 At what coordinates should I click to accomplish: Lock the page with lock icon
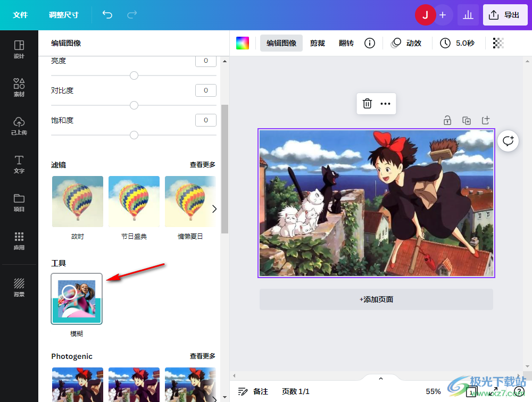point(447,120)
